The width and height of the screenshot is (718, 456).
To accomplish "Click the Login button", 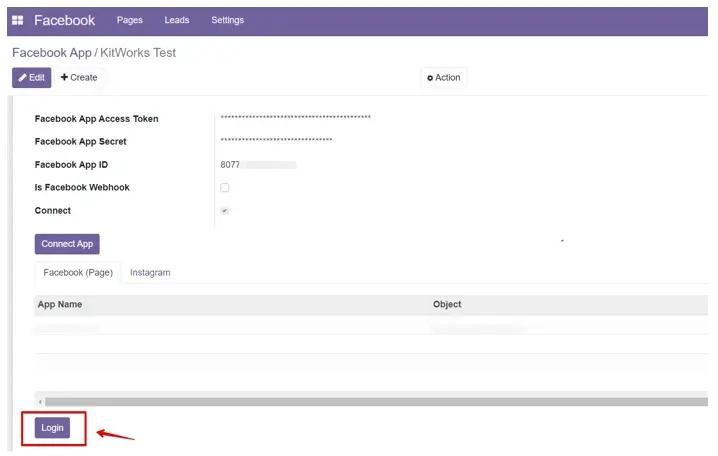I will 53,428.
